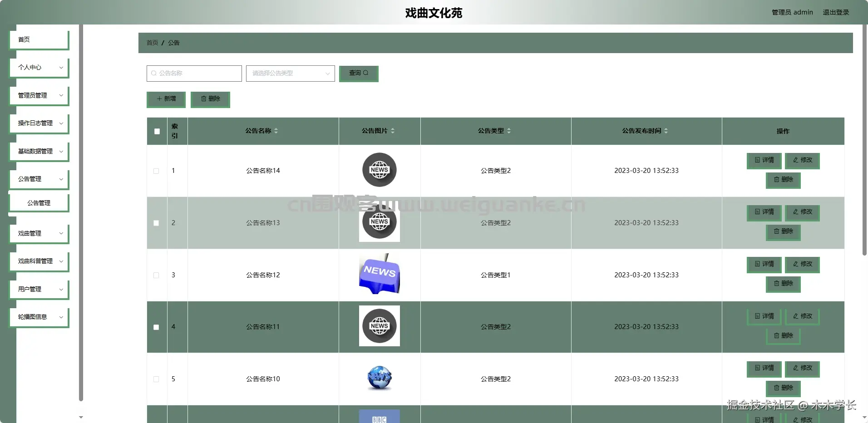
Task: Open the NEWS image for 公告名称14
Action: click(380, 170)
